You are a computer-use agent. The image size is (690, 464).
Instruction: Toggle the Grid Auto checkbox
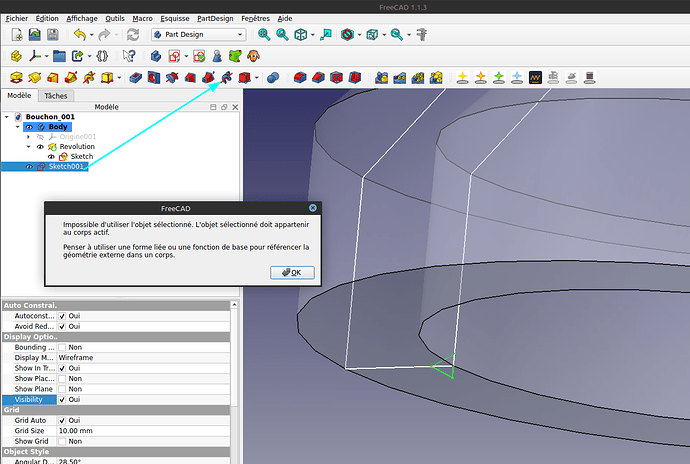coord(62,420)
